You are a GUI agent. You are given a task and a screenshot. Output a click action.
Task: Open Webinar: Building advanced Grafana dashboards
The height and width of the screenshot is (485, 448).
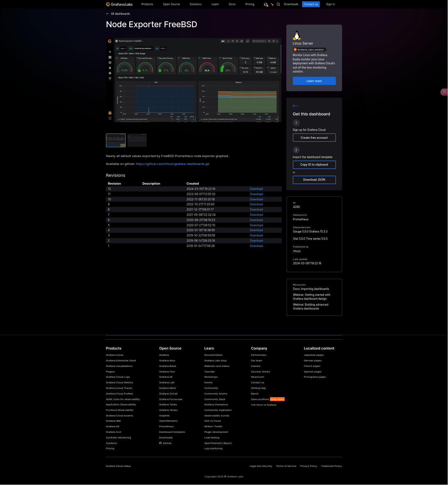coord(311,307)
